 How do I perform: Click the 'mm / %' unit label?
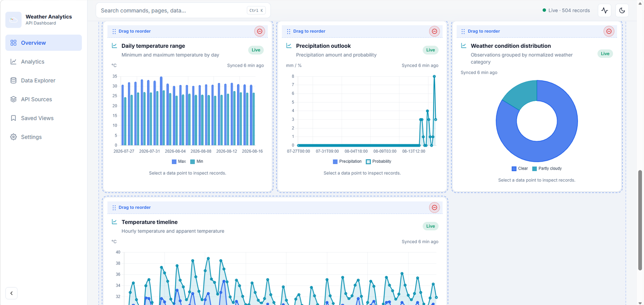pos(294,66)
